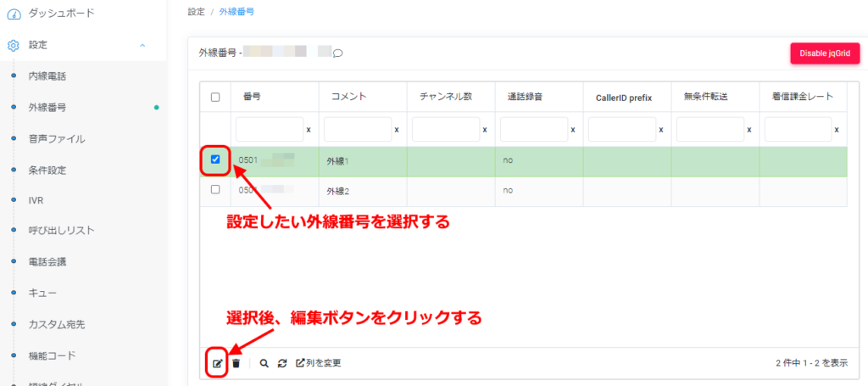Click the edit pencil icon in grid footer

[217, 363]
